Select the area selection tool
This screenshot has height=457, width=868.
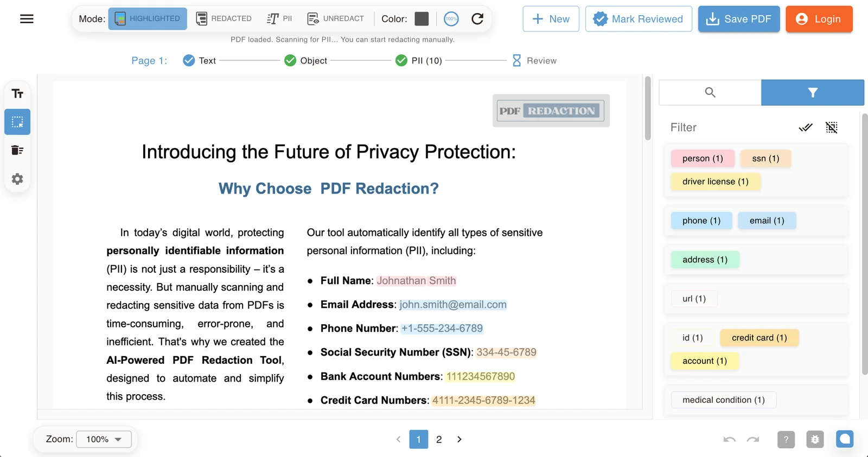coord(17,122)
